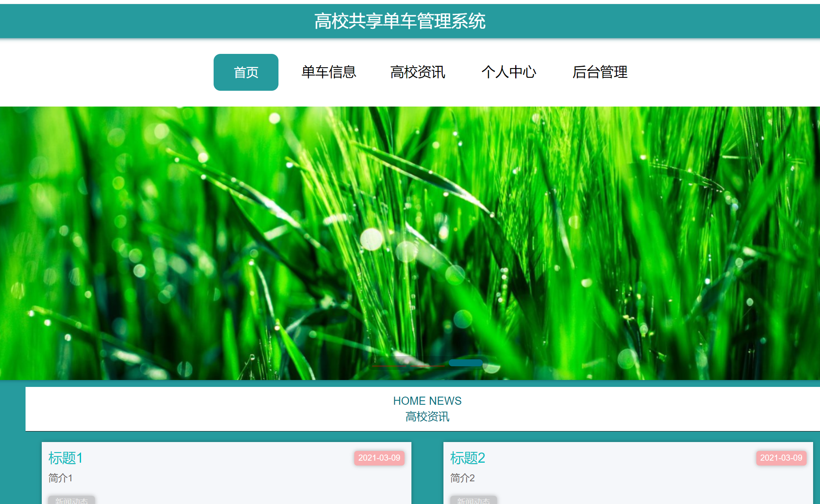Click the active teal carousel indicator
Image resolution: width=820 pixels, height=504 pixels.
click(x=465, y=363)
